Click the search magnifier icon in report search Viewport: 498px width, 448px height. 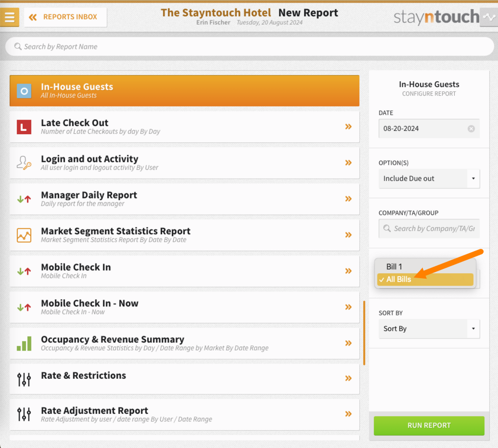18,47
